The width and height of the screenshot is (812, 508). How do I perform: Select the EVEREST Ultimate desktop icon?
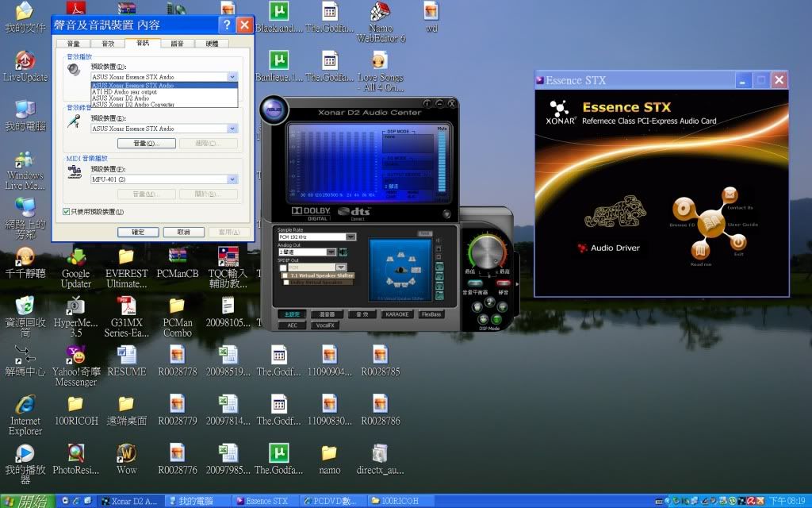(x=126, y=268)
